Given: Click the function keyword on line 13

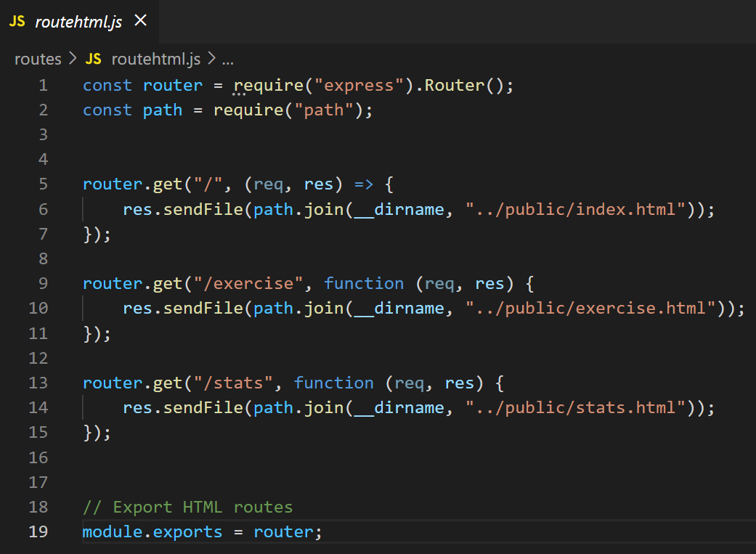Looking at the screenshot, I should click(x=333, y=383).
